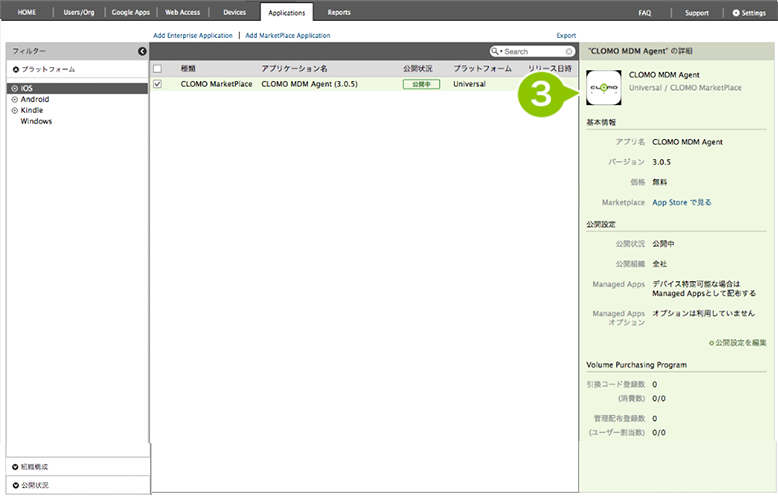Toggle the select-all checkbox in the table header
Viewport: 778px width, 500px height.
point(157,68)
